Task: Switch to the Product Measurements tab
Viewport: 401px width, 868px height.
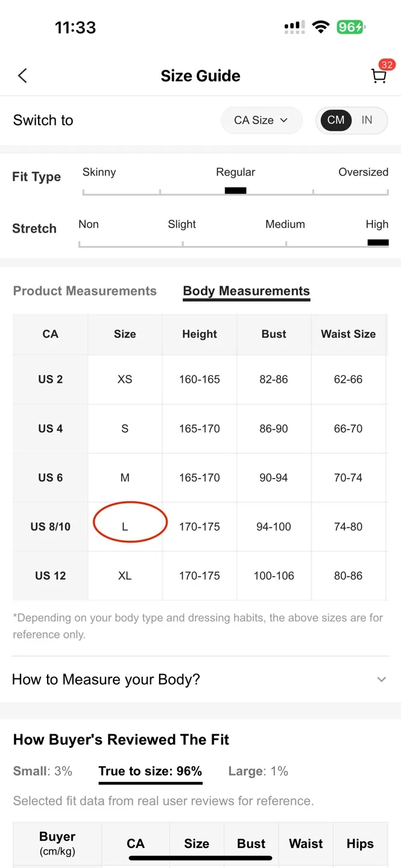Action: [84, 291]
